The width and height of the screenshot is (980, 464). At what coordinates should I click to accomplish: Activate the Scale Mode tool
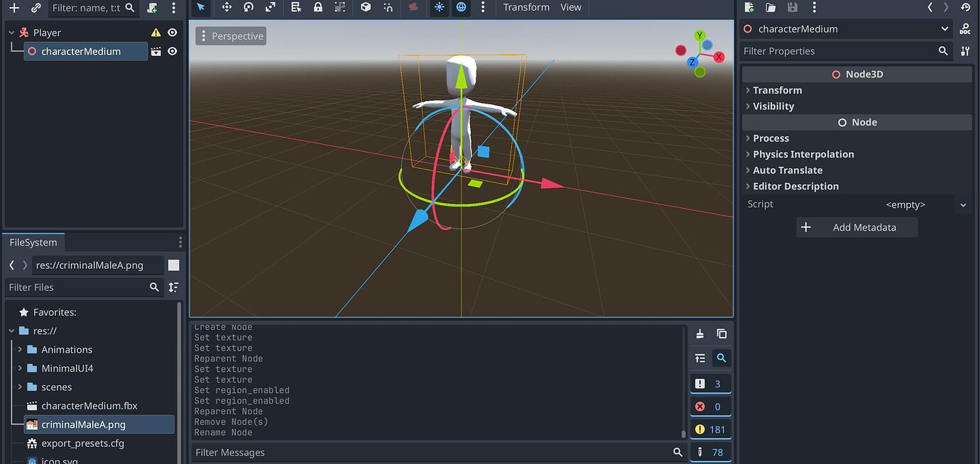271,7
